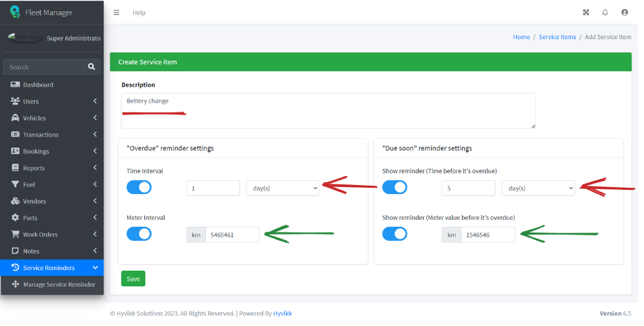
Task: Click the Description text area
Action: tap(328, 110)
